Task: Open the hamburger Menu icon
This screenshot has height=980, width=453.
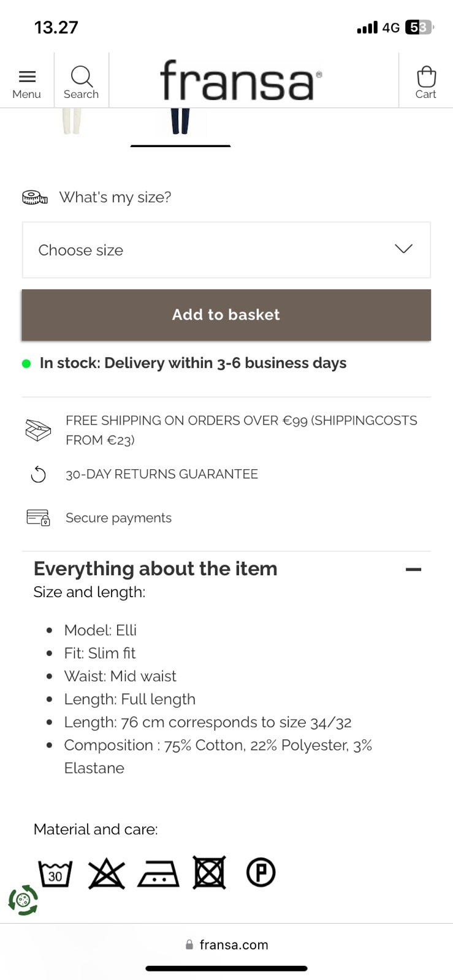Action: tap(27, 77)
